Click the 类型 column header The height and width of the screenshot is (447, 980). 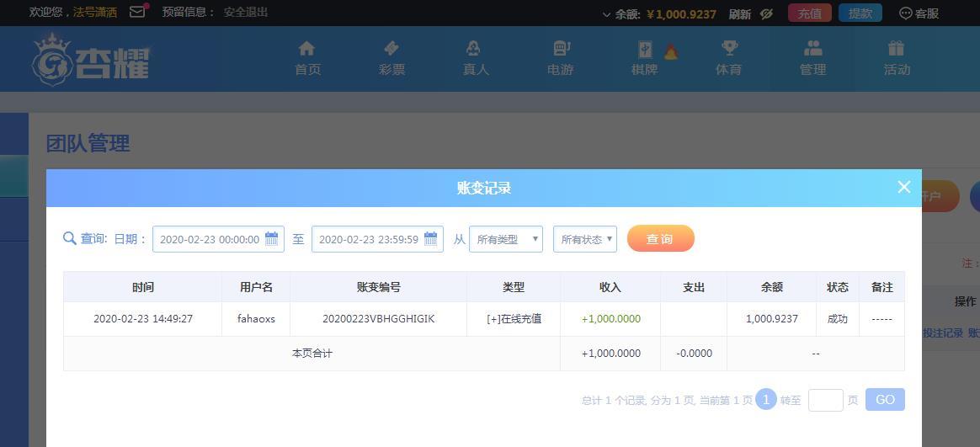point(514,287)
